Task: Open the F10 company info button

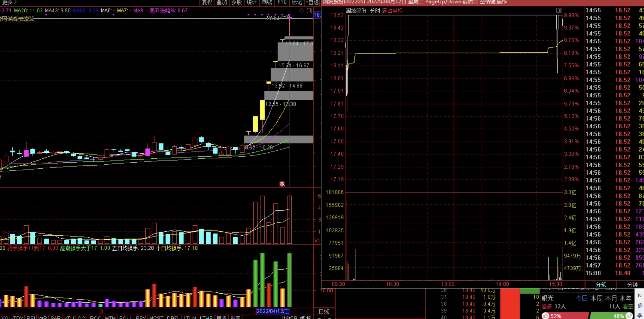Action: (x=282, y=3)
